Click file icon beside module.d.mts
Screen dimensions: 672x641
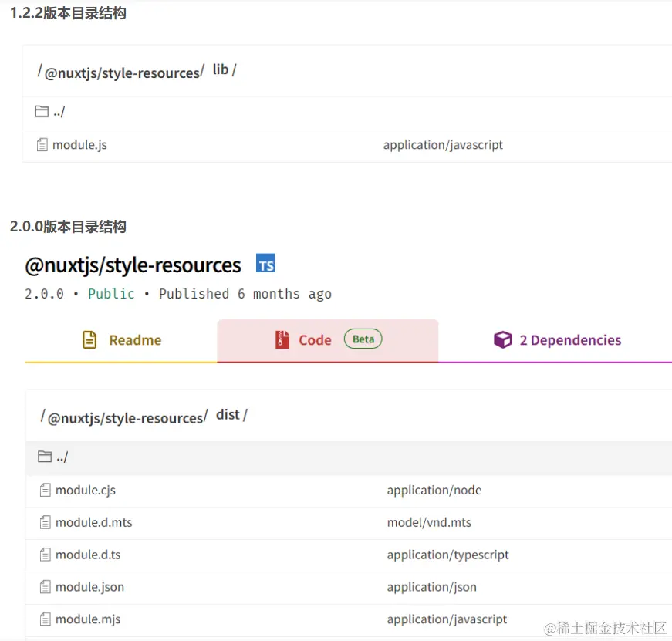[x=45, y=522]
